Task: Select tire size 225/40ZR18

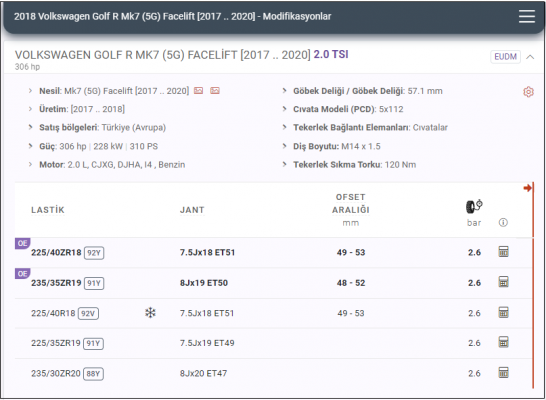Action: [56, 252]
